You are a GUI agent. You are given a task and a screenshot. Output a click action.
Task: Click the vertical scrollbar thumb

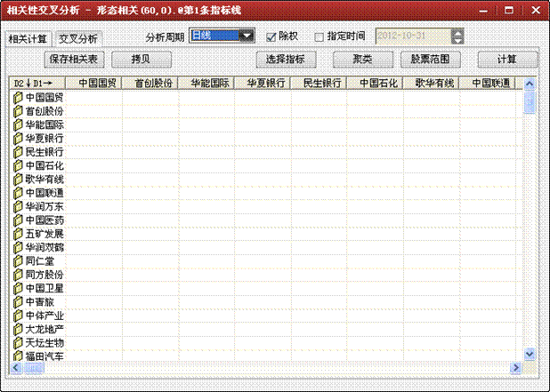coord(530,102)
